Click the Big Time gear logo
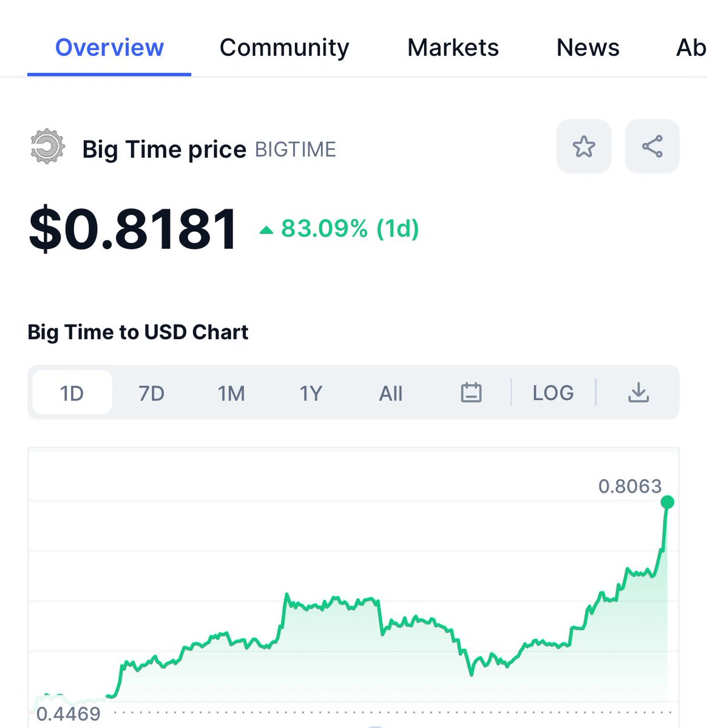The image size is (707, 728). click(x=47, y=146)
